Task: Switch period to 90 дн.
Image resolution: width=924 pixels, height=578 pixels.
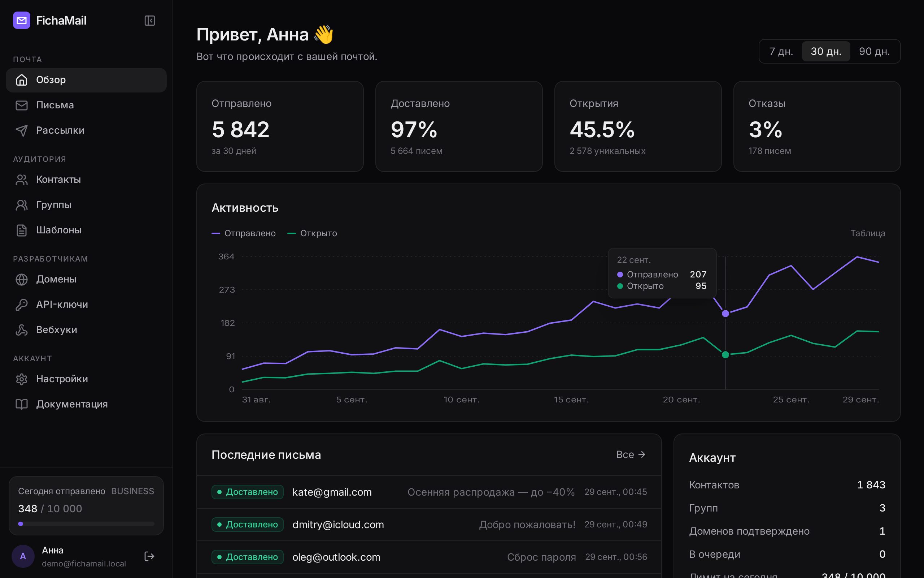Action: [x=874, y=51]
